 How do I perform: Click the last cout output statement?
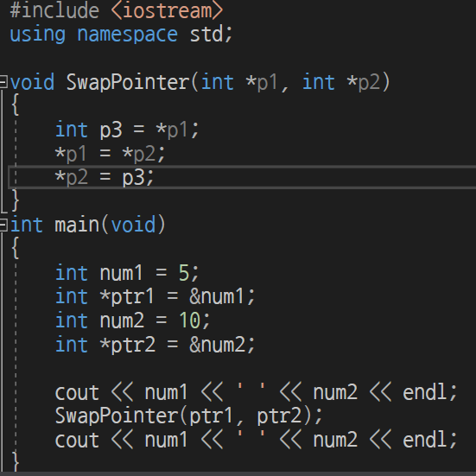click(x=257, y=440)
